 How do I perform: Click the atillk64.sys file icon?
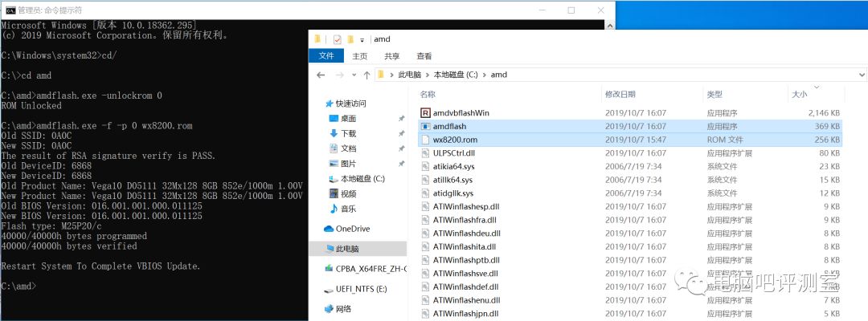point(425,180)
